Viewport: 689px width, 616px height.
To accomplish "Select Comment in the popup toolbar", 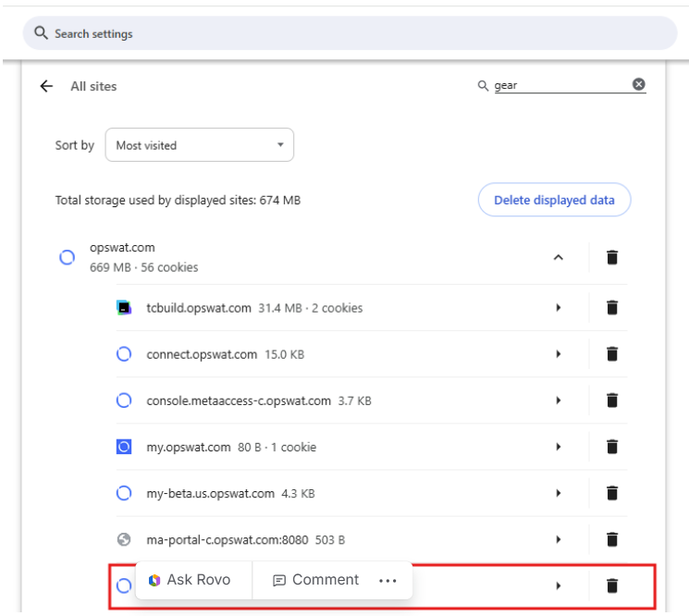I will point(315,580).
